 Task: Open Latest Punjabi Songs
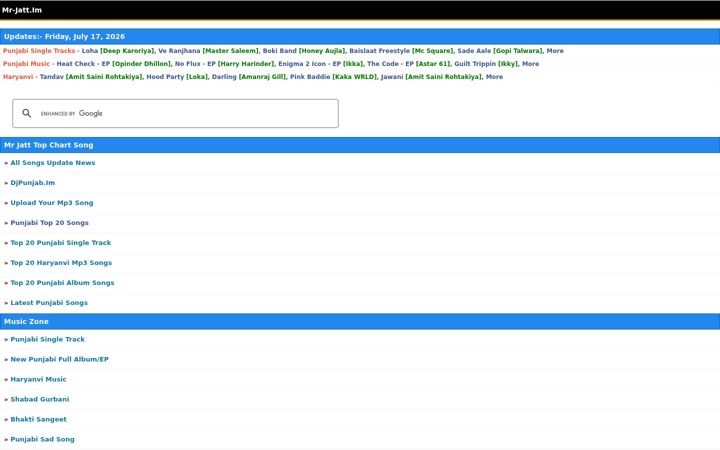49,303
